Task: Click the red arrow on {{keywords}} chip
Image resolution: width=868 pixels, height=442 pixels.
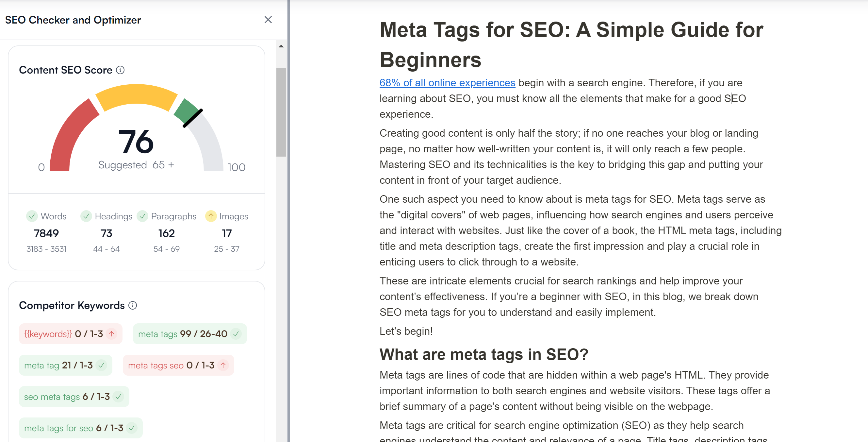Action: tap(111, 334)
